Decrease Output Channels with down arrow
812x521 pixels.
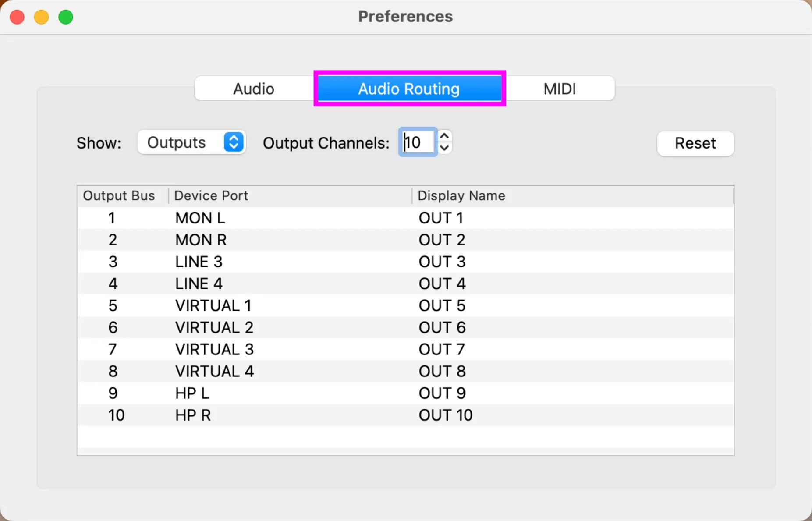click(x=444, y=148)
